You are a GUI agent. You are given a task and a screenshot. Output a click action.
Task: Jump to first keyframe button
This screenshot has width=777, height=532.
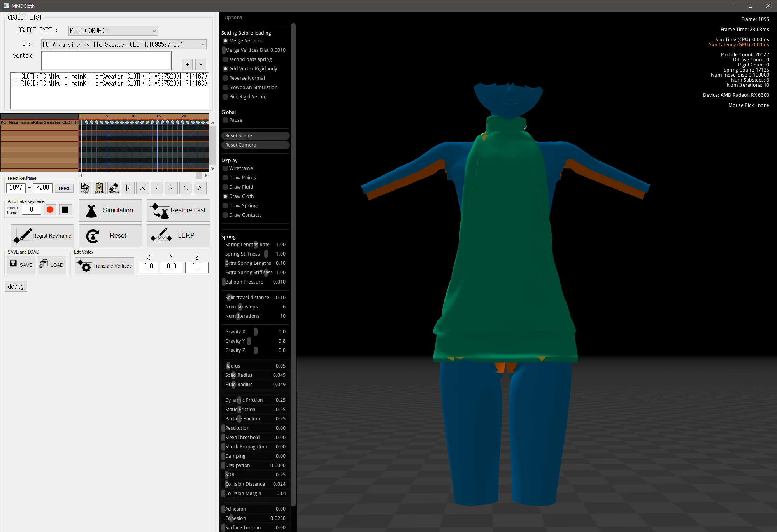click(x=128, y=188)
